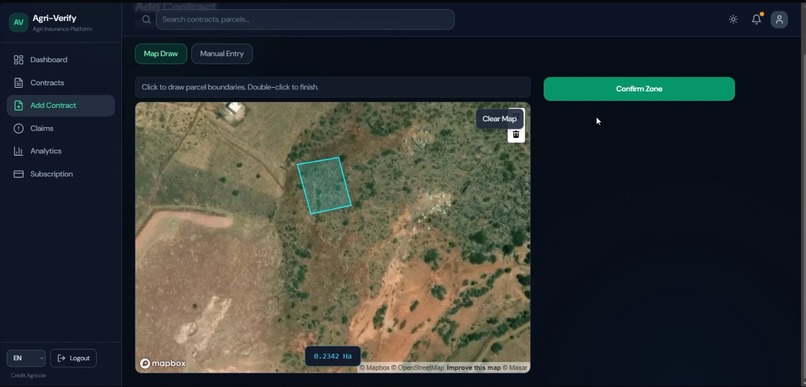This screenshot has height=387, width=806.
Task: Click the drawn cyan parcel polygon
Action: tap(324, 185)
